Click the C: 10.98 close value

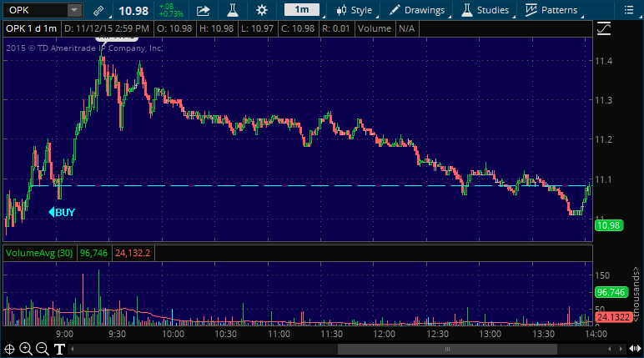298,28
